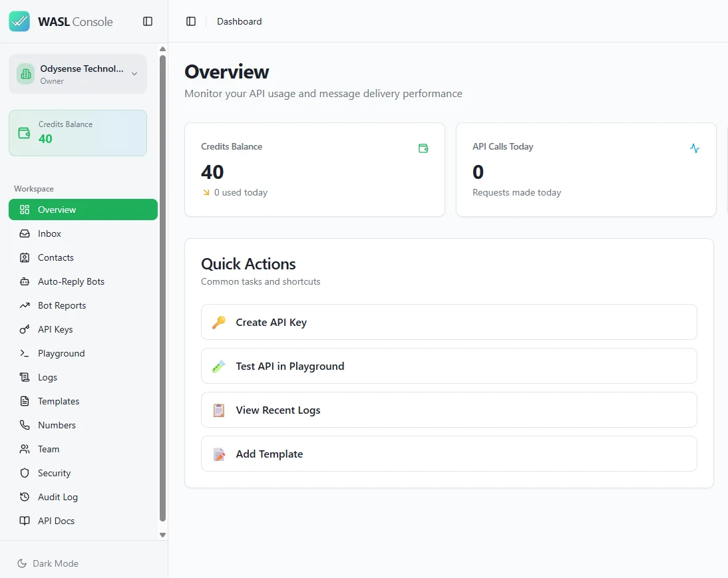
Task: Open the Overview menu item
Action: tap(83, 210)
